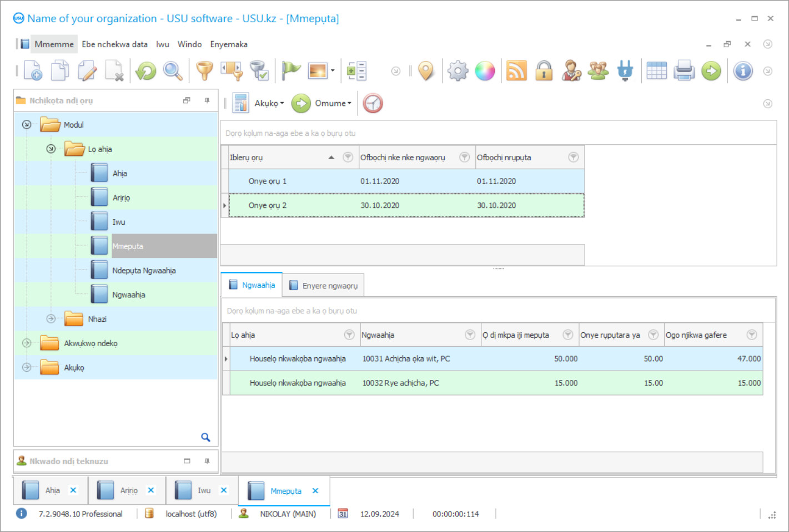Screen dimensions: 789x532
Task: Collapse the Modul tree folder
Action: (x=27, y=124)
